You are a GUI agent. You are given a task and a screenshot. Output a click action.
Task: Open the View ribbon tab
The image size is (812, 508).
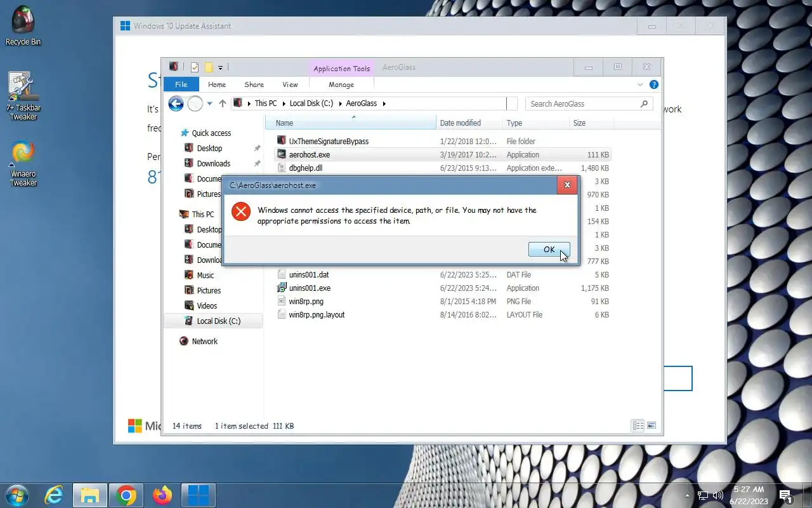tap(290, 84)
